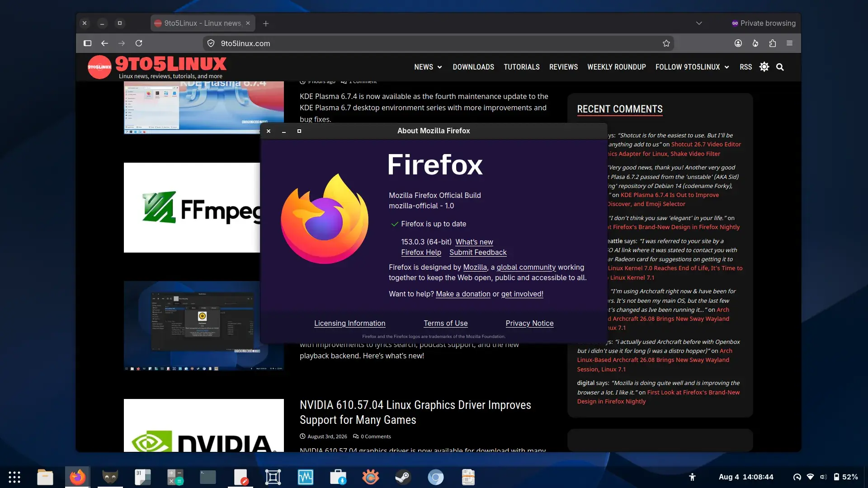The image size is (868, 488).
Task: Open First Look at Firefox's Brand-New Design link
Action: (693, 392)
